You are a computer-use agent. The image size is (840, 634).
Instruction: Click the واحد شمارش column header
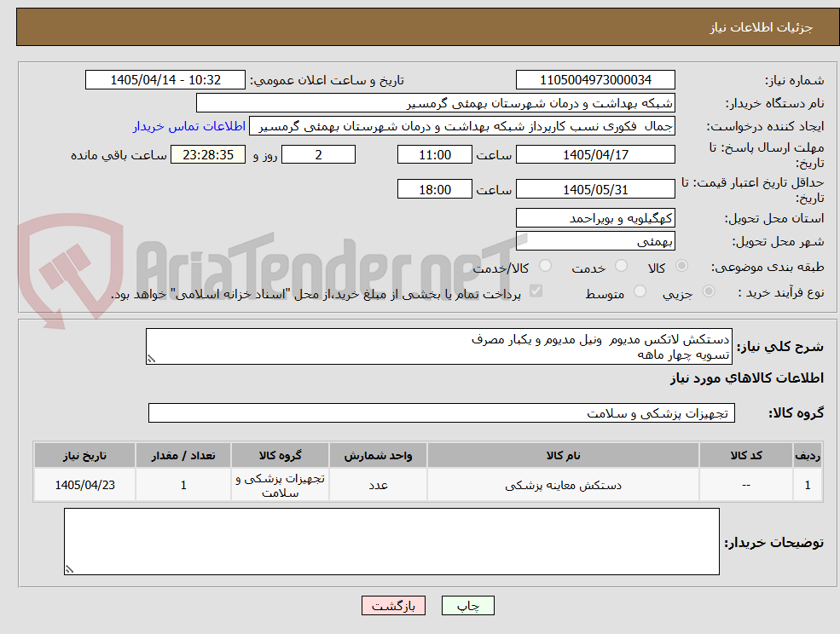[x=378, y=455]
